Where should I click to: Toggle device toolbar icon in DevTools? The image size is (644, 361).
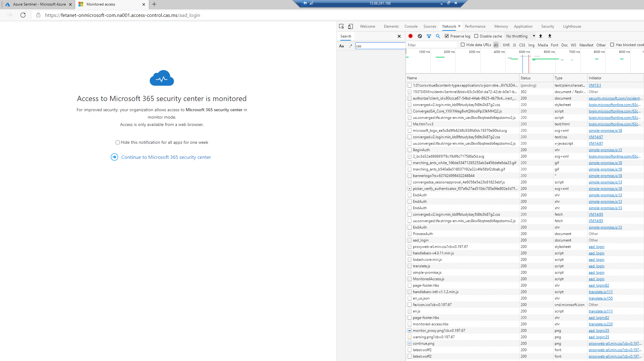coord(350,26)
